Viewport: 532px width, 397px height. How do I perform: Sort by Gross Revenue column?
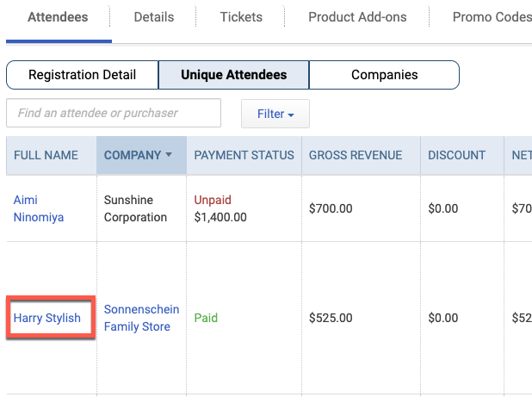point(356,155)
